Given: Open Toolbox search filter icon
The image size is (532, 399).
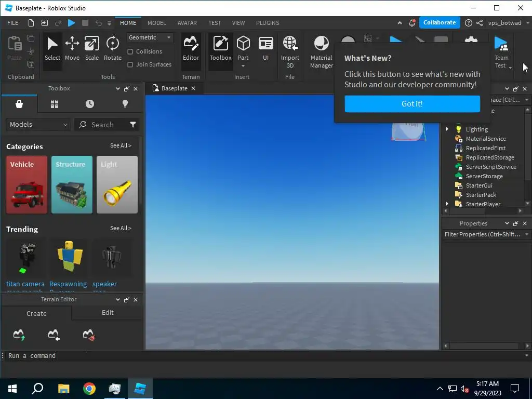Looking at the screenshot, I should [133, 125].
